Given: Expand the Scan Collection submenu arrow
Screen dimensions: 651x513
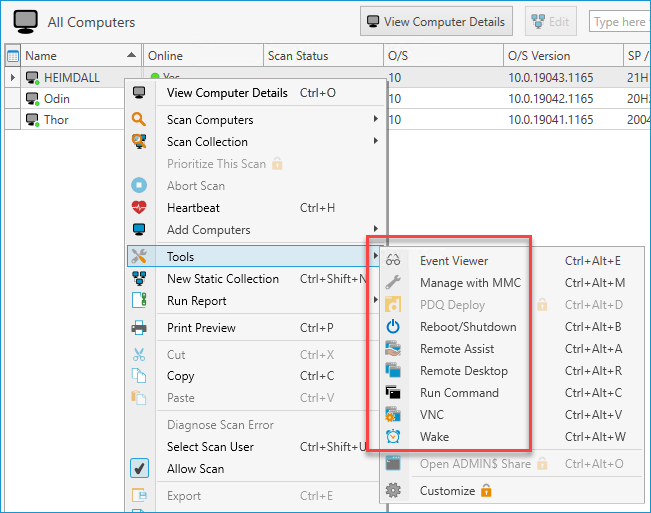Looking at the screenshot, I should click(x=376, y=141).
